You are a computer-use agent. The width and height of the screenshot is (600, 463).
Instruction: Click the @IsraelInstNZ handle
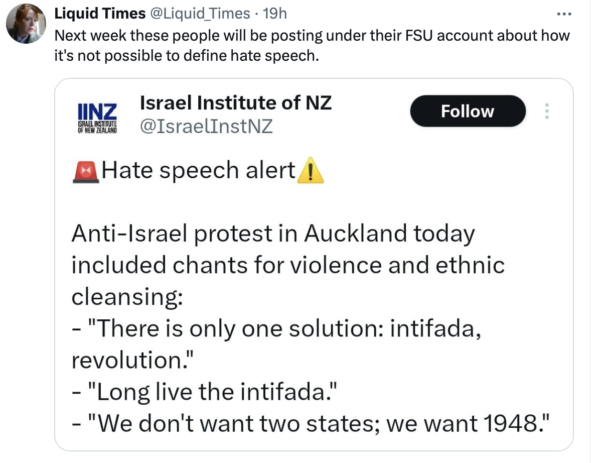207,126
